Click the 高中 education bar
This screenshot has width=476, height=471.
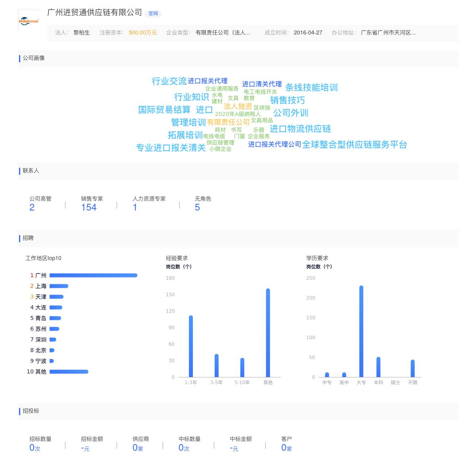pos(344,375)
